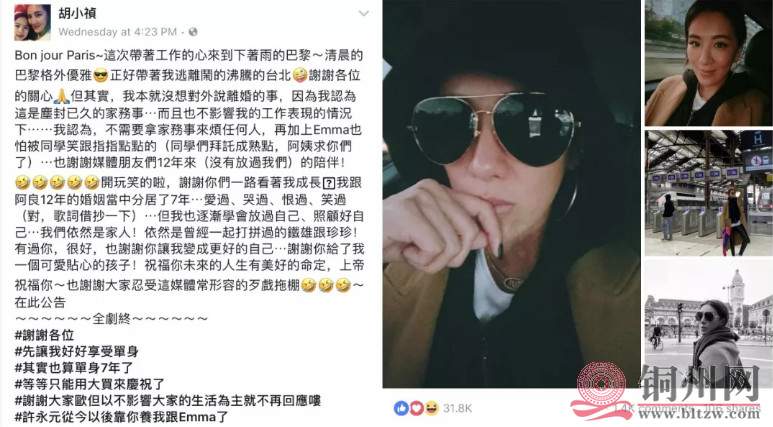View the 31.8K reactions count
773x427 pixels.
pos(457,408)
